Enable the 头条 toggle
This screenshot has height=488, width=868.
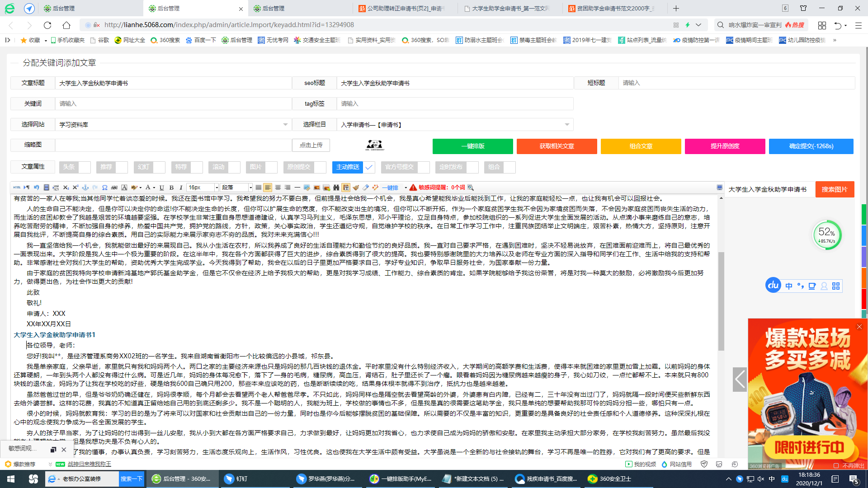click(83, 167)
